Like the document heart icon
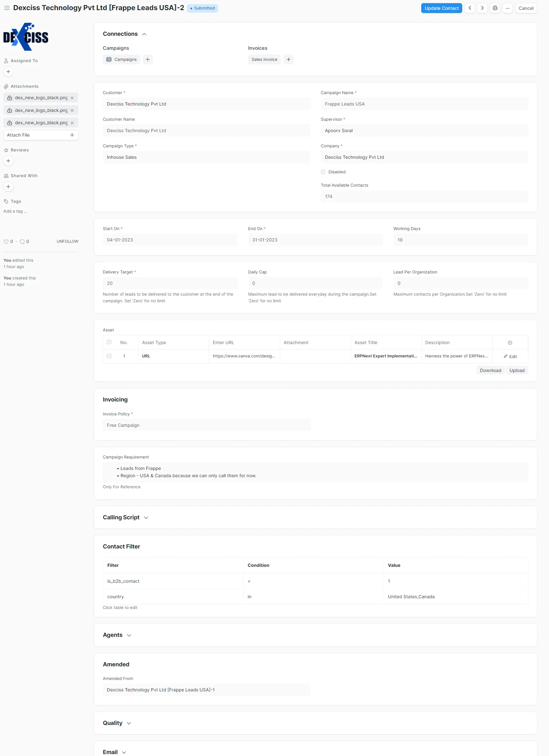Image resolution: width=549 pixels, height=756 pixels. [x=6, y=242]
